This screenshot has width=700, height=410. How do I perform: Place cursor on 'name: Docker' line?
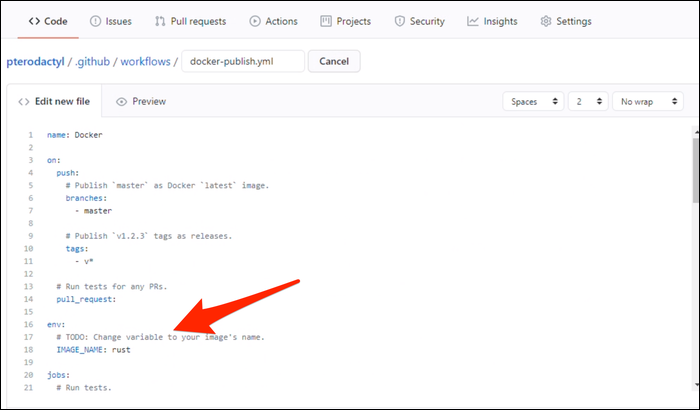[75, 135]
